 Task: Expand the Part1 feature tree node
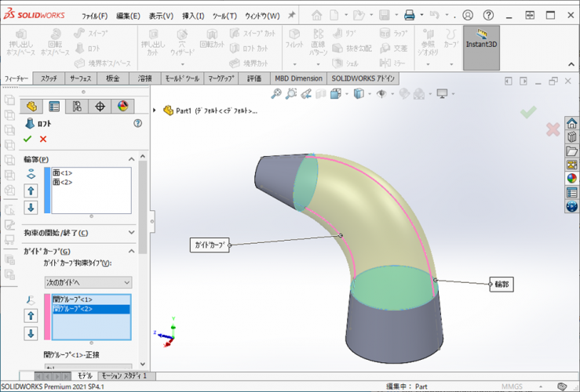(155, 111)
